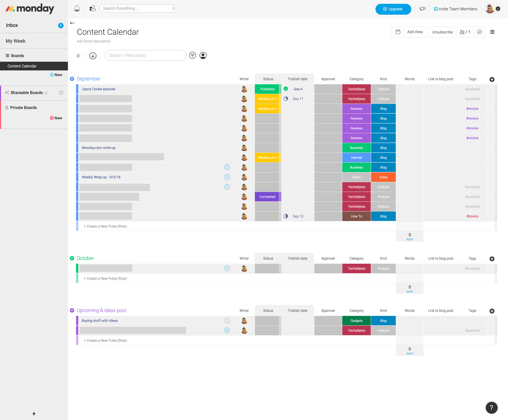Click the Search / Filter Board field

coord(145,55)
